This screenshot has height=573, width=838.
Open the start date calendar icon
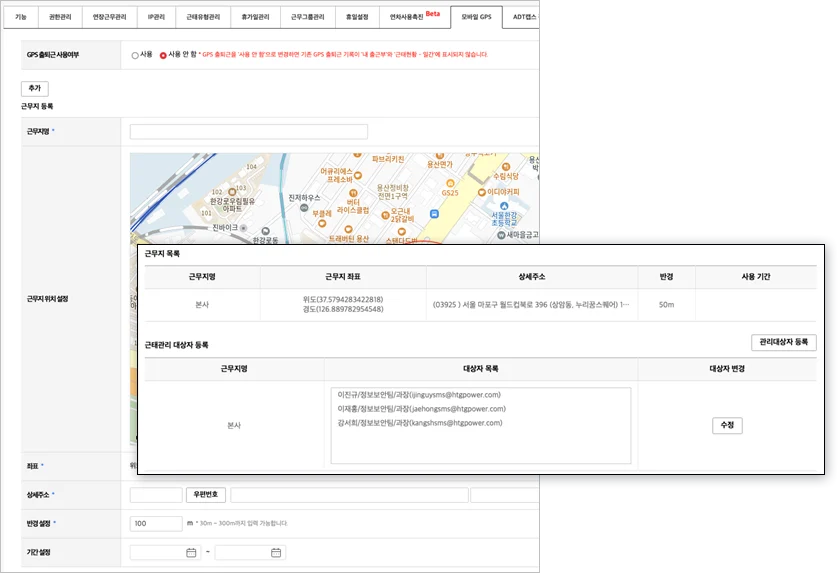191,552
